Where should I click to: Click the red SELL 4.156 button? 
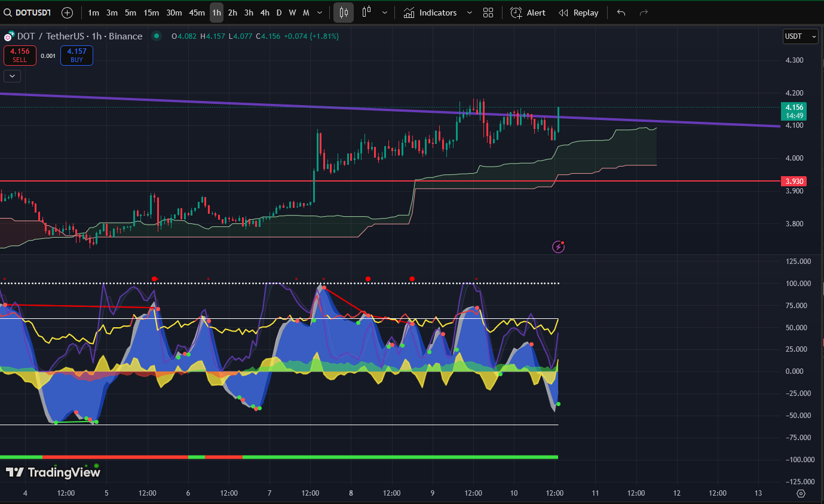click(20, 56)
